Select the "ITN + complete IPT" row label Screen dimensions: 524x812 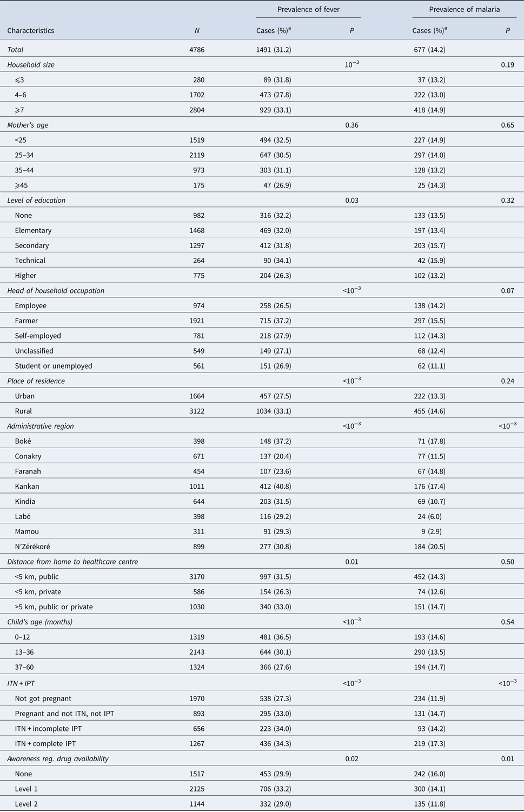coord(48,743)
